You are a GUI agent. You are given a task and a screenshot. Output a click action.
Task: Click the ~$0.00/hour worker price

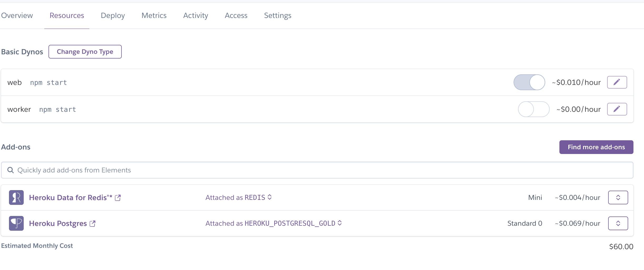[579, 109]
